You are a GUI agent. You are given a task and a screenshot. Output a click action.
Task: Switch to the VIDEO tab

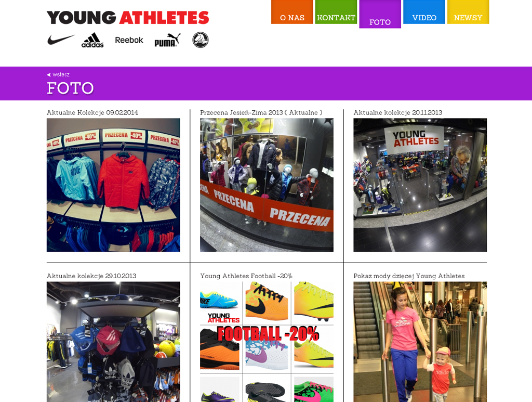coord(424,12)
